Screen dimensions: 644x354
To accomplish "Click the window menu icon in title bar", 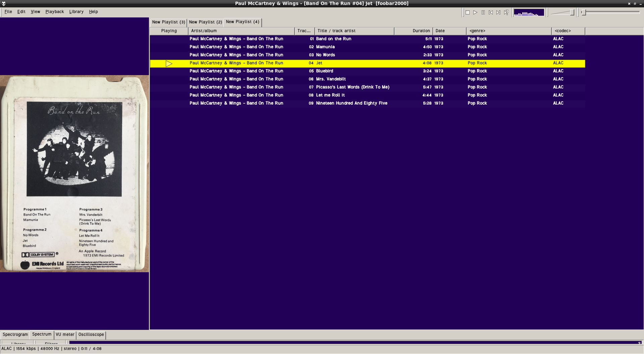I will point(3,3).
